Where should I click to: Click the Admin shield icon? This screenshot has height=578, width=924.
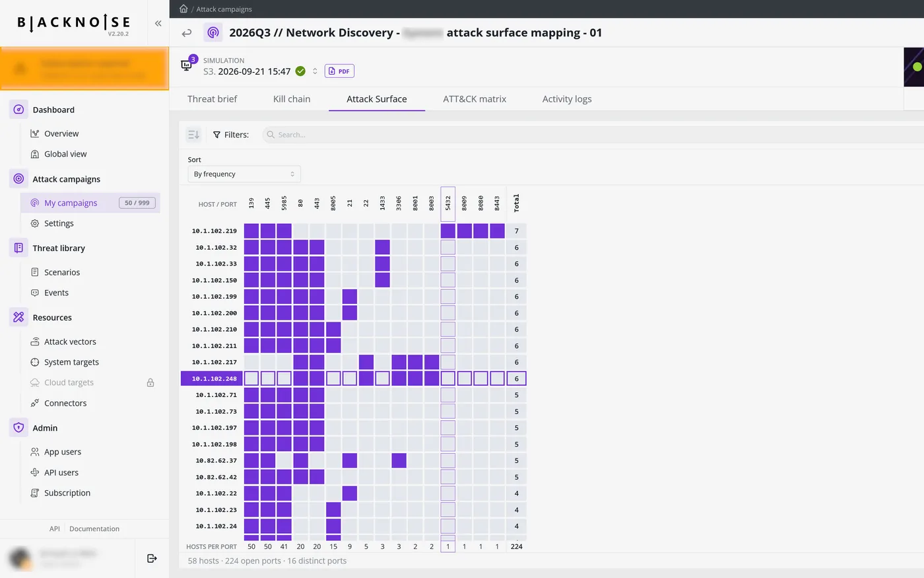(18, 428)
